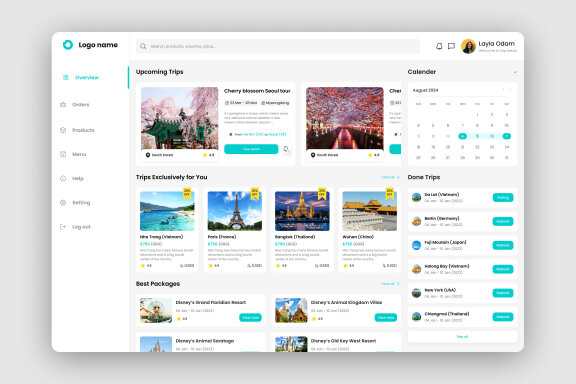Select date 24 in the calendar
The width and height of the screenshot is (576, 384).
tap(507, 147)
